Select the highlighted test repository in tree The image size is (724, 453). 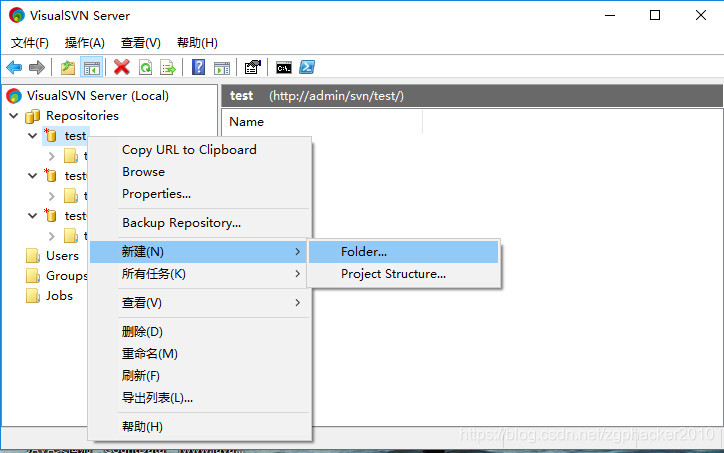tap(75, 136)
